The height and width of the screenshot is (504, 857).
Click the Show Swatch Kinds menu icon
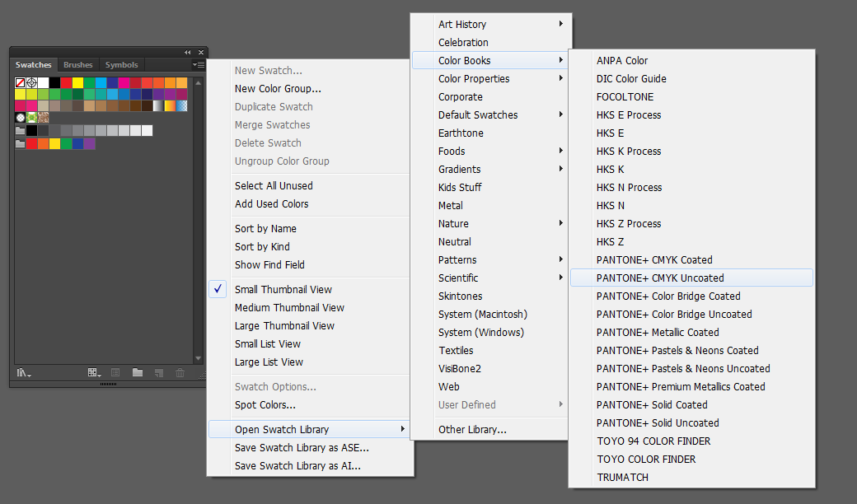pos(96,373)
